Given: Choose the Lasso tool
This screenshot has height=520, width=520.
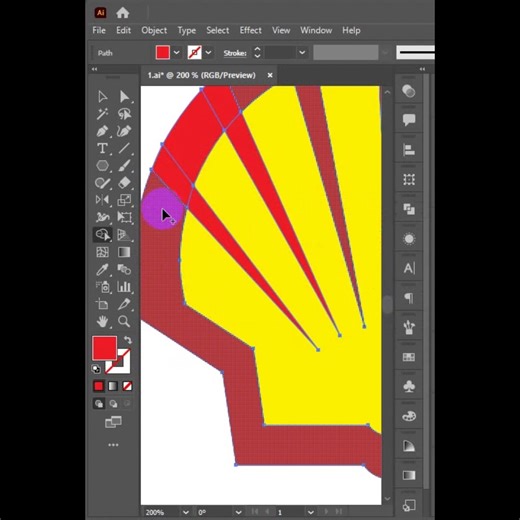Looking at the screenshot, I should click(124, 114).
